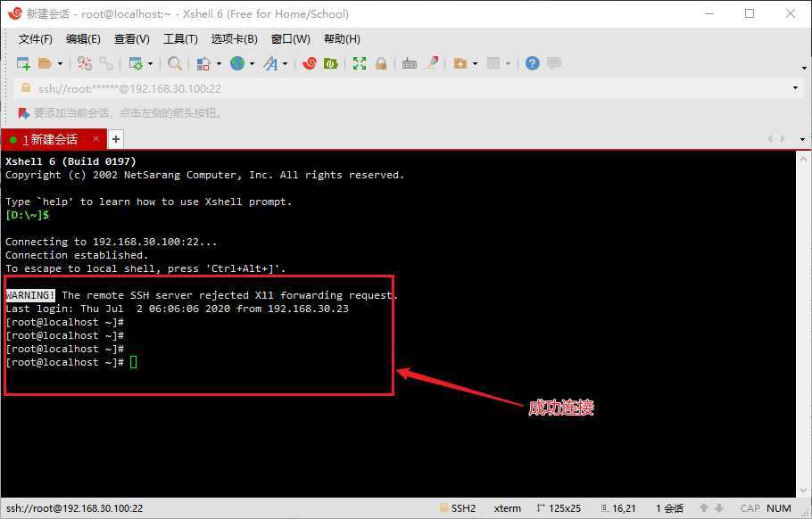Click the keyboard Key Mapping icon

pos(410,63)
